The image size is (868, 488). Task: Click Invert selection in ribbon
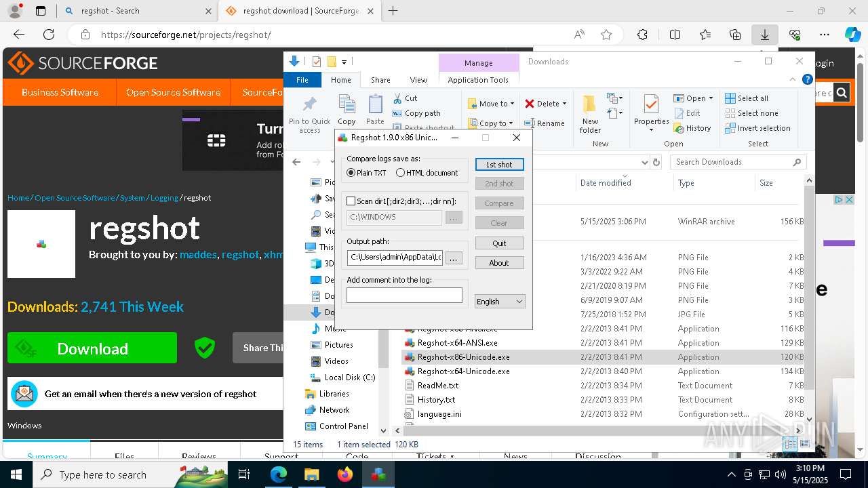757,128
